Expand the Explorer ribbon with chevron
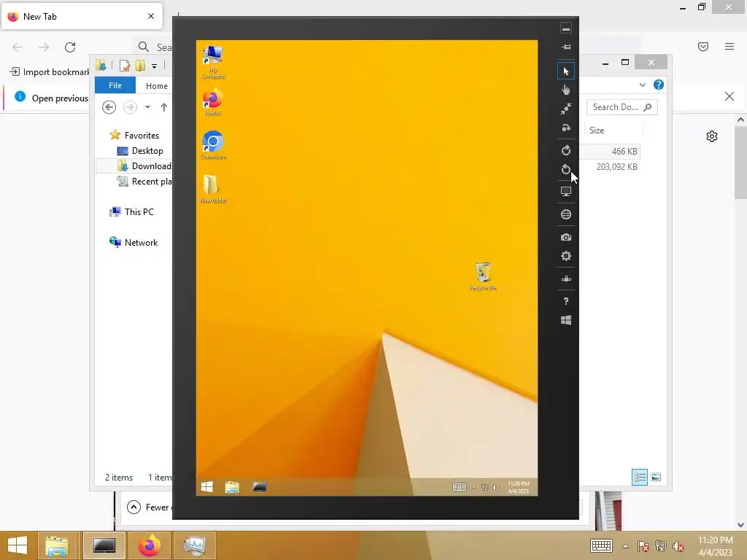This screenshot has width=747, height=560. [x=642, y=85]
